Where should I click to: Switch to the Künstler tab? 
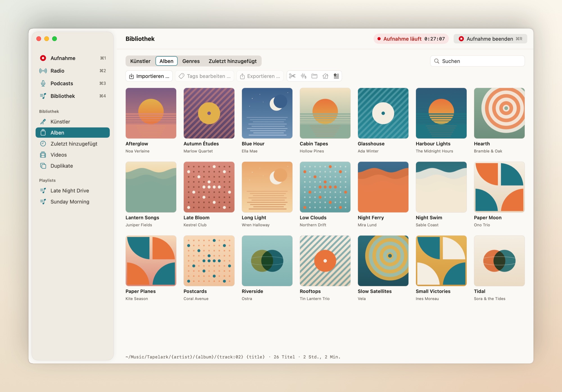point(140,61)
